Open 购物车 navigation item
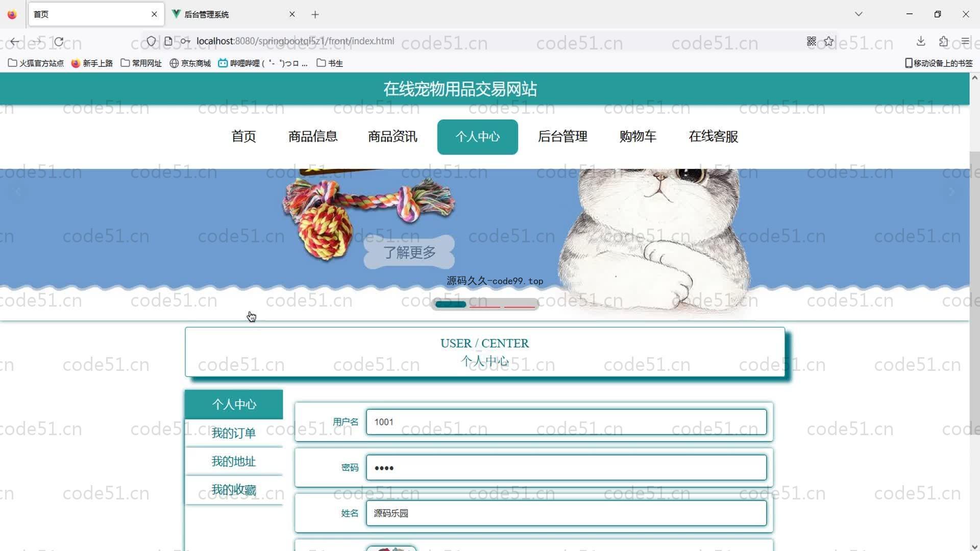Screen dimensions: 980x551 pyautogui.click(x=638, y=137)
